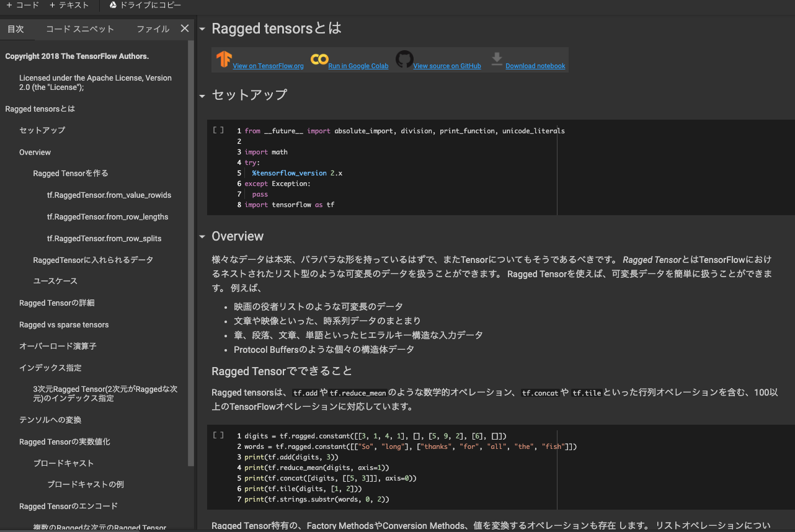The width and height of the screenshot is (795, 532).
Task: Run the digits ragged constant code cell
Action: point(218,435)
